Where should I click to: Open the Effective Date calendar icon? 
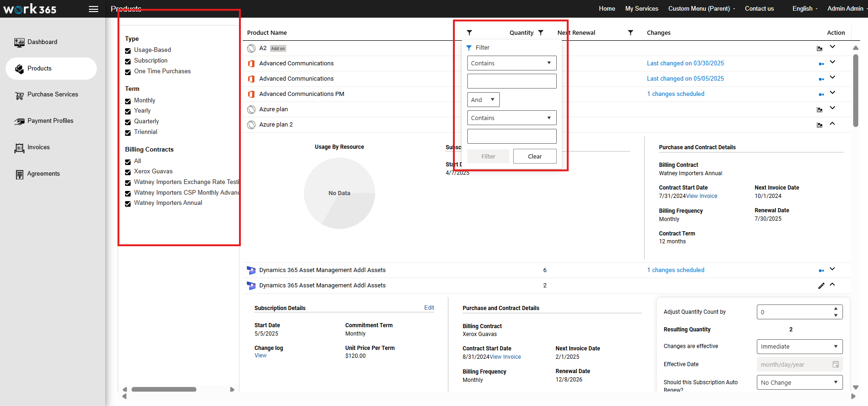(x=836, y=364)
